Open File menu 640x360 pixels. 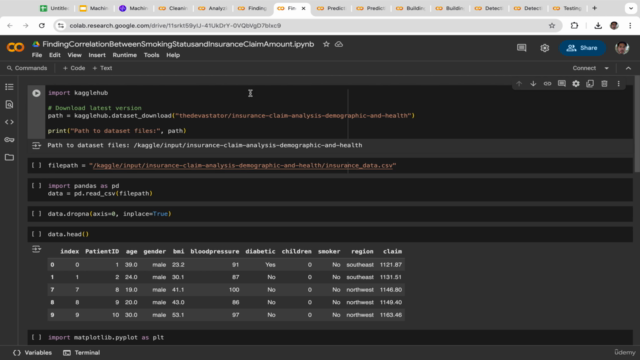tap(37, 55)
